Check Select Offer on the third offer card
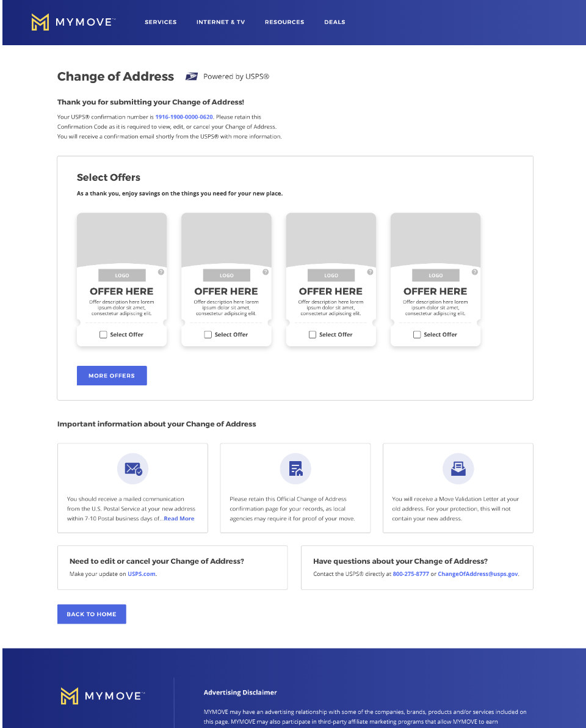 (313, 335)
